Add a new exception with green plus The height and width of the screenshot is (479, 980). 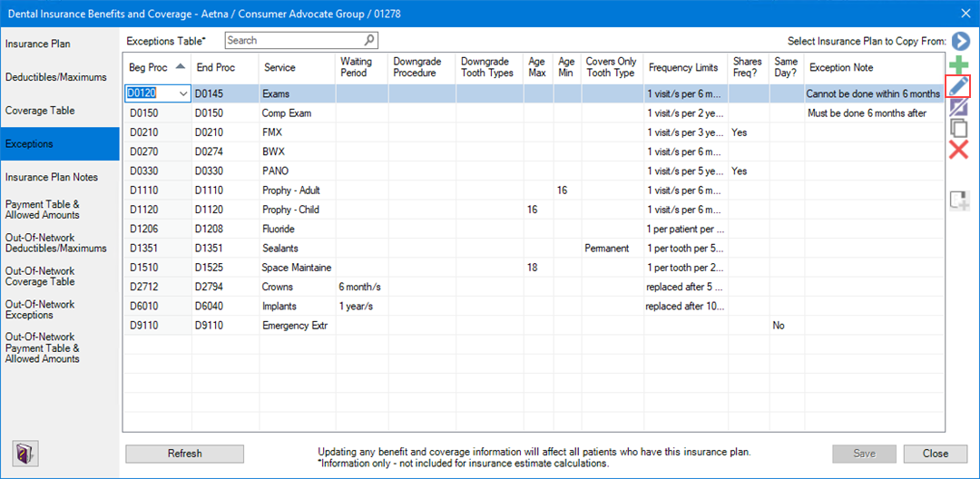958,65
